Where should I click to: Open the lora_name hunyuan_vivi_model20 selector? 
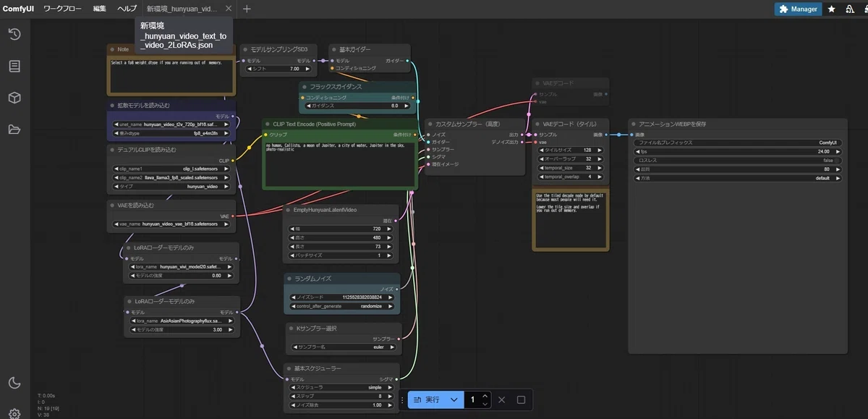(180, 266)
